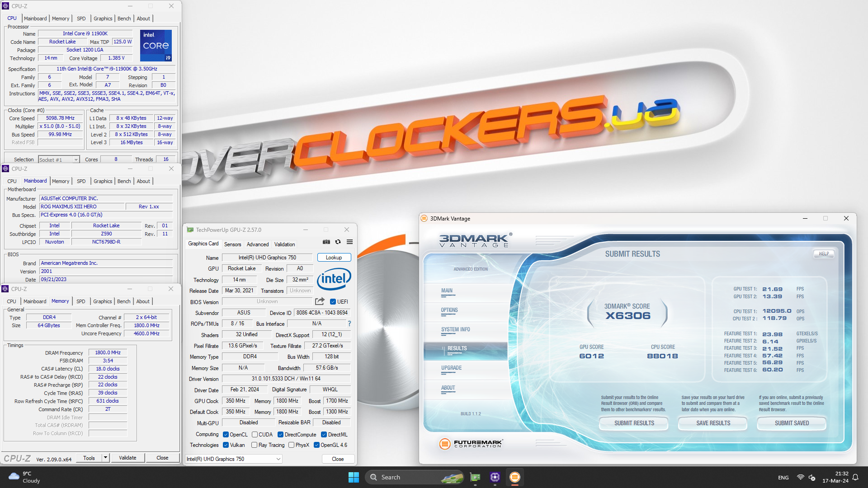Click the Bus Interface question mark
This screenshot has height=488, width=868.
click(349, 324)
